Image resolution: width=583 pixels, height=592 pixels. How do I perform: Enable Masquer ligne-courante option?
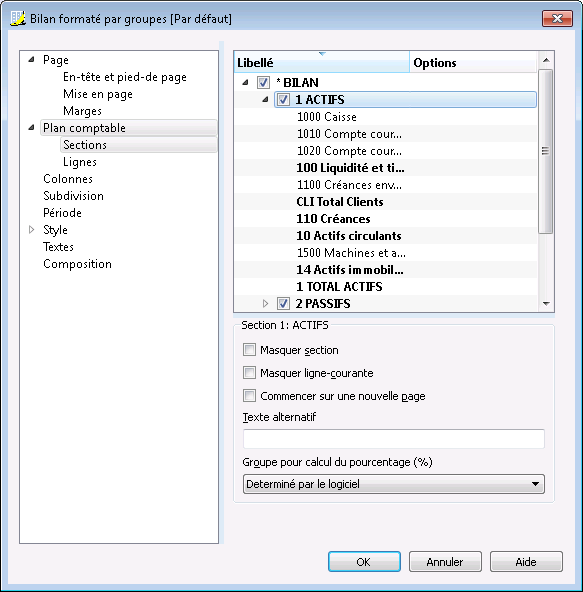click(x=249, y=373)
